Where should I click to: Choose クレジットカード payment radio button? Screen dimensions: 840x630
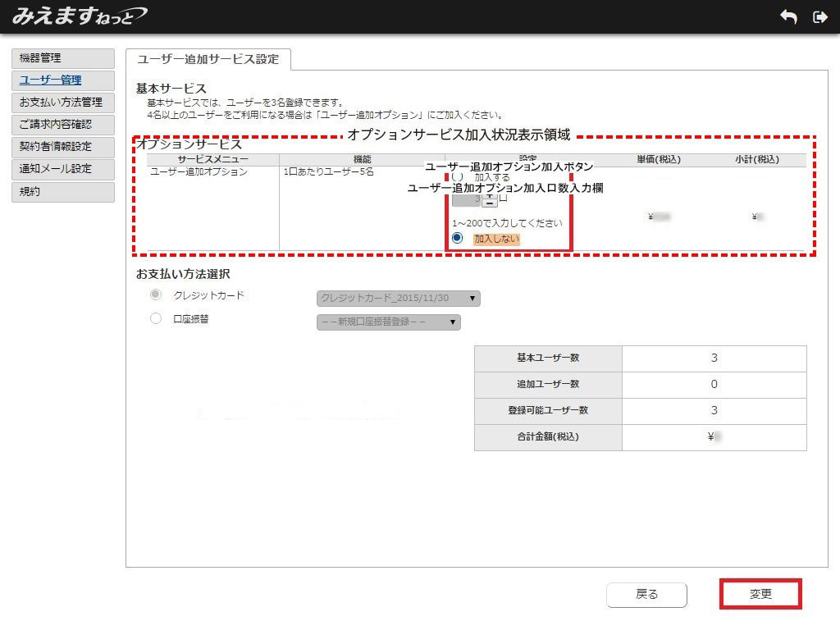point(156,295)
